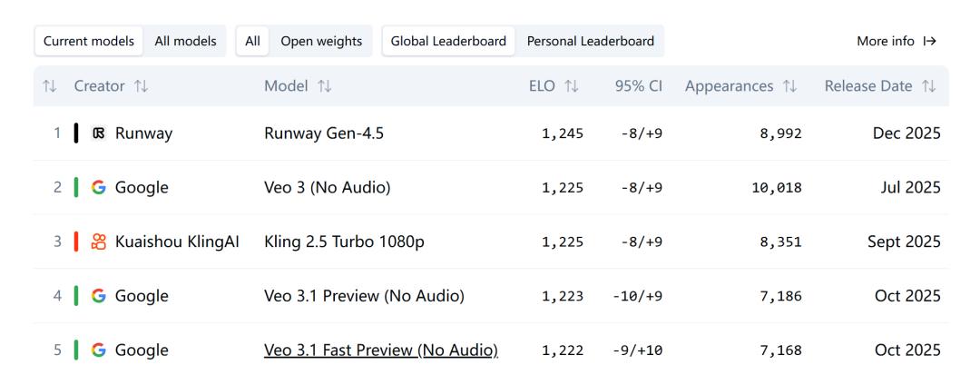Click the rank sort arrows in first column
This screenshot has width=980, height=375.
pyautogui.click(x=49, y=86)
